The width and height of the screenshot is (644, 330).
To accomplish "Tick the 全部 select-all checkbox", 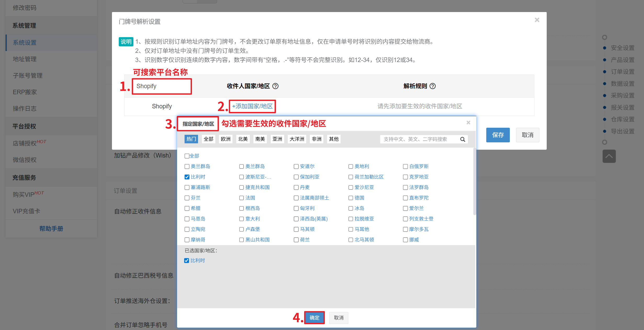I will click(x=187, y=156).
